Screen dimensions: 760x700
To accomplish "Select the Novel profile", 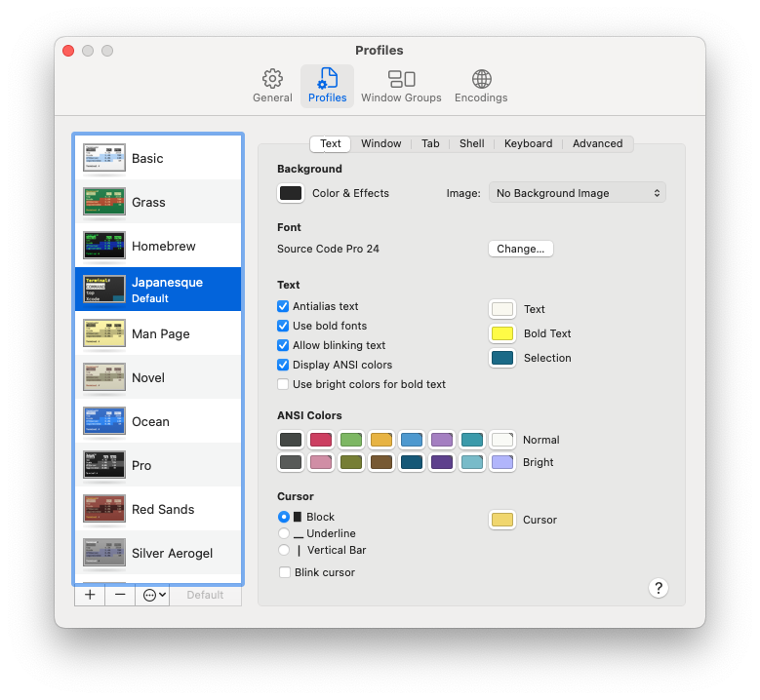I will click(158, 377).
